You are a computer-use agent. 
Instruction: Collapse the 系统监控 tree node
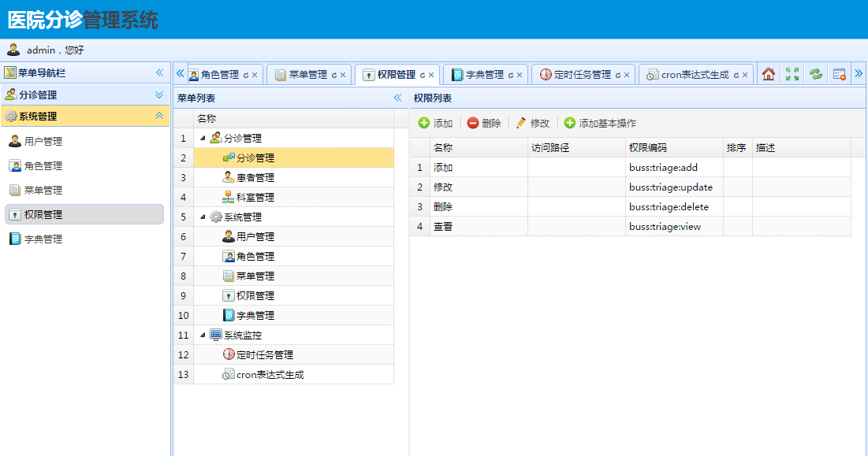click(x=203, y=335)
